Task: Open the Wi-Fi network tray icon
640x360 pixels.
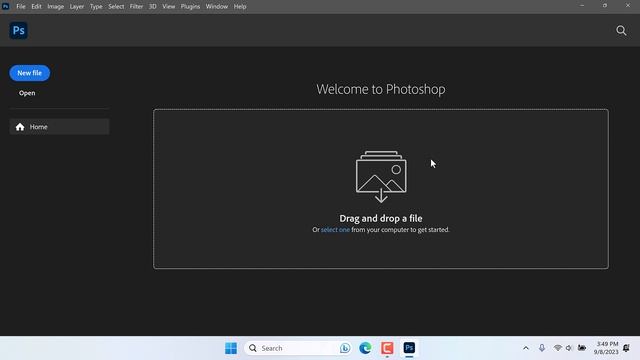Action: pyautogui.click(x=558, y=348)
